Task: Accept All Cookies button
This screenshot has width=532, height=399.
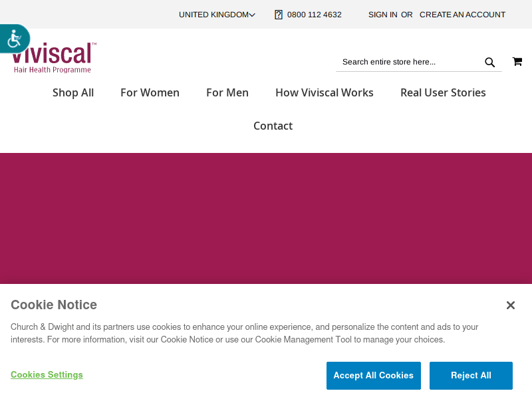Action: 374,376
